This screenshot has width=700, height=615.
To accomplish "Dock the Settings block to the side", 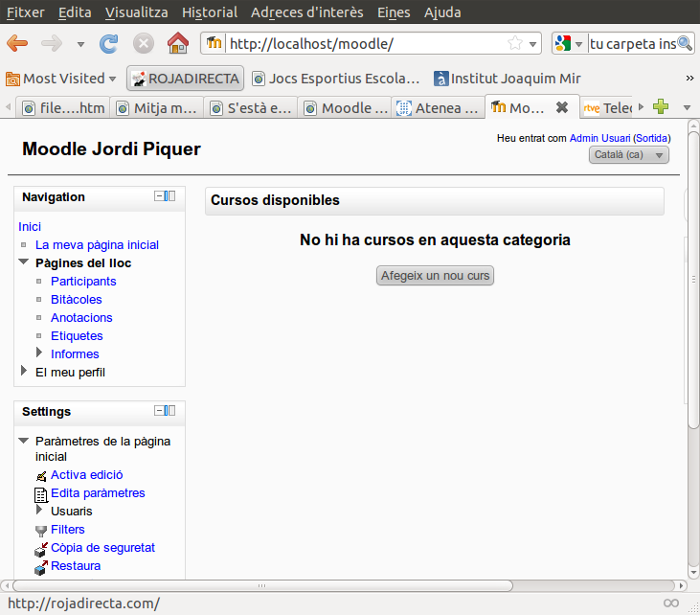I will tap(170, 411).
